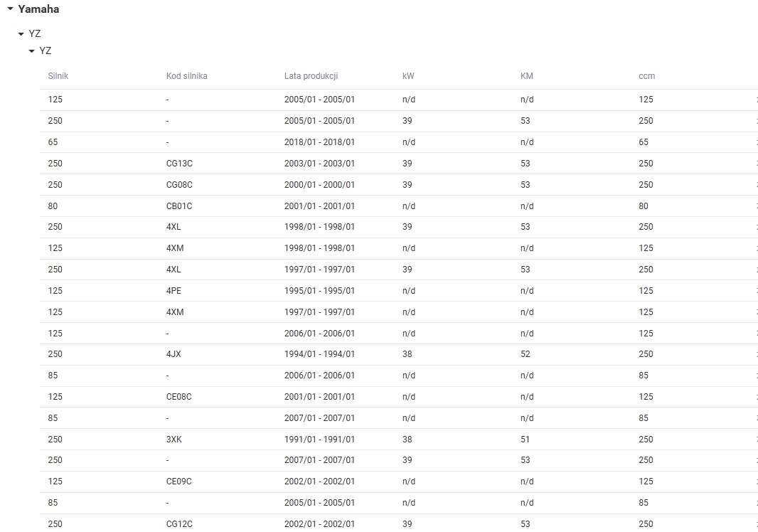This screenshot has height=532, width=758.
Task: Select engine code 4JX
Action: point(174,354)
